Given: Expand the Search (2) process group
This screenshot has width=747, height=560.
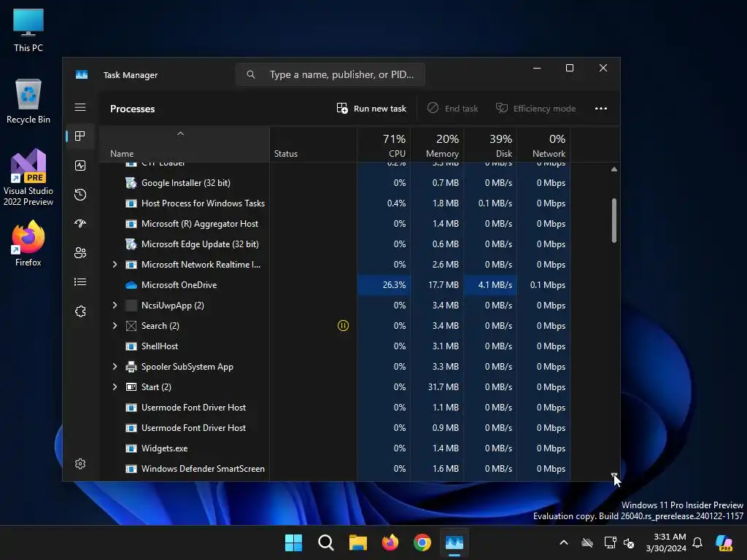Looking at the screenshot, I should [115, 326].
